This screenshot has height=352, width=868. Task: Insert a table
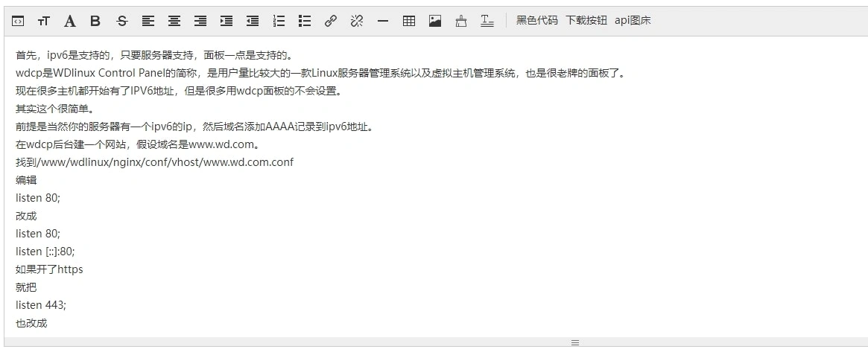[409, 22]
